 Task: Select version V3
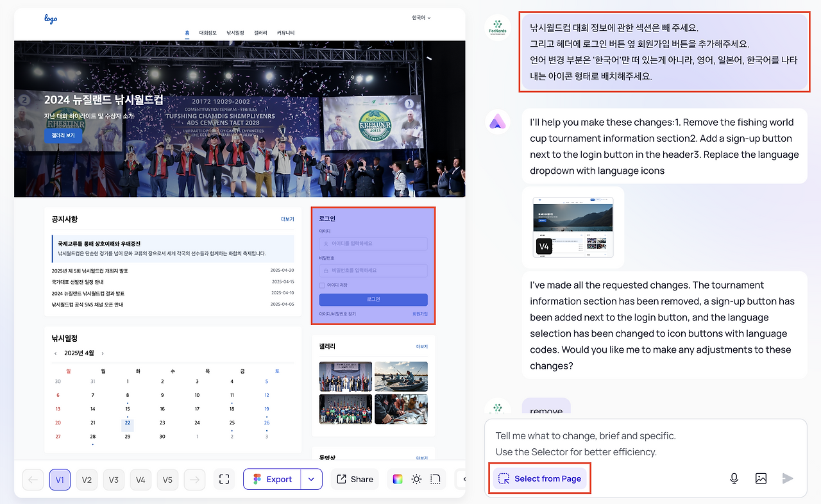114,479
